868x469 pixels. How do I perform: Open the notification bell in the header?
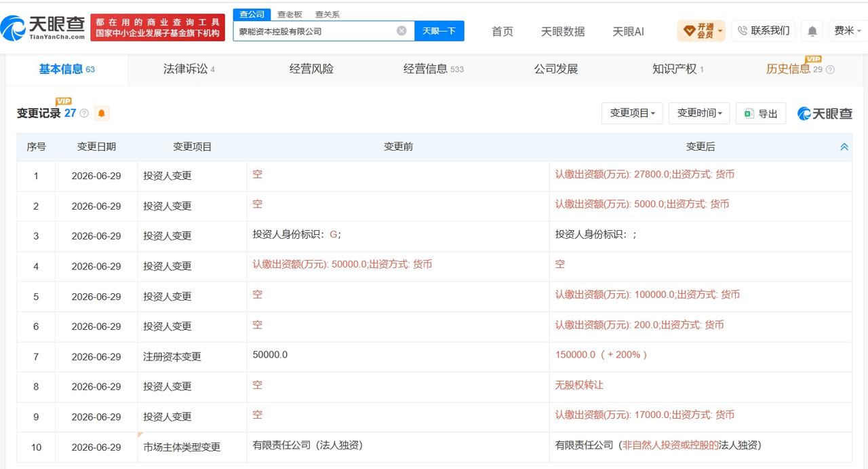(x=812, y=31)
